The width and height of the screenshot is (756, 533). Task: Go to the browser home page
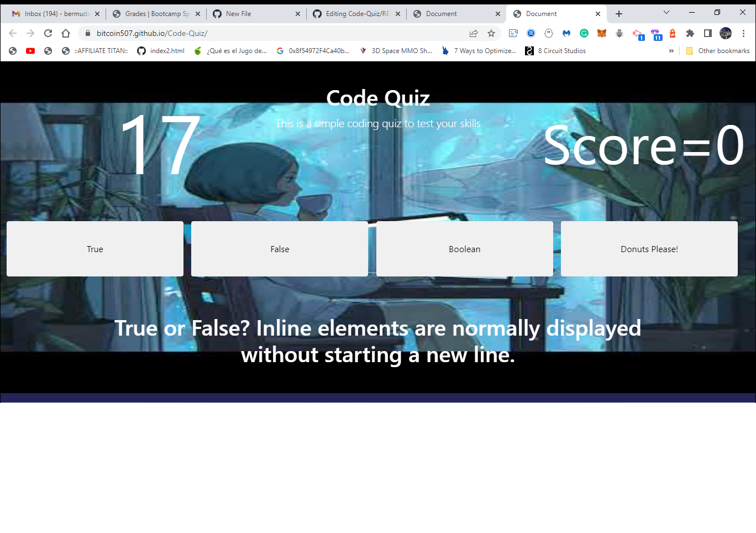pos(66,33)
